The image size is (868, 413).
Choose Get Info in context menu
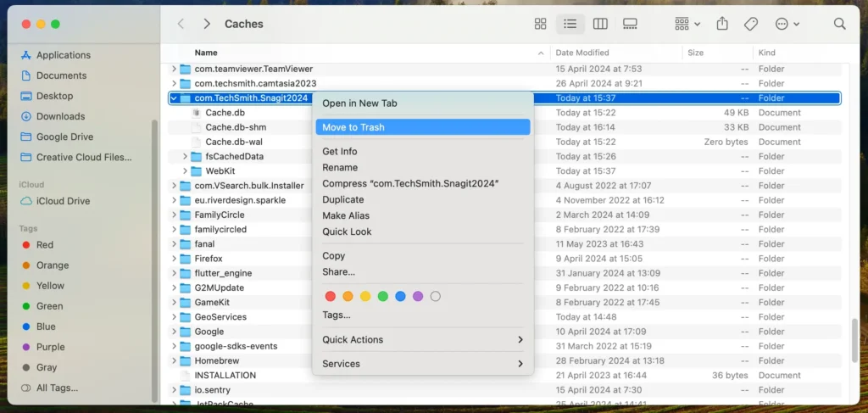tap(423, 151)
